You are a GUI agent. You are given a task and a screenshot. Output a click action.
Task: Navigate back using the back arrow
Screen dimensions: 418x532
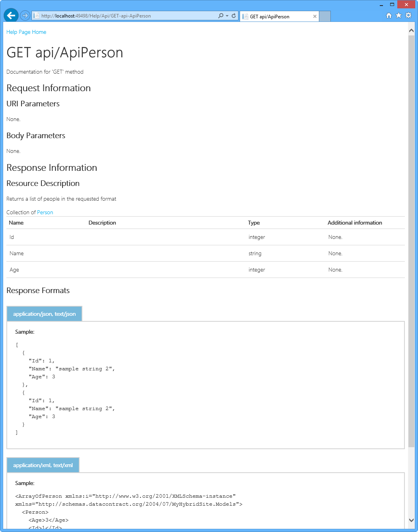pos(11,15)
